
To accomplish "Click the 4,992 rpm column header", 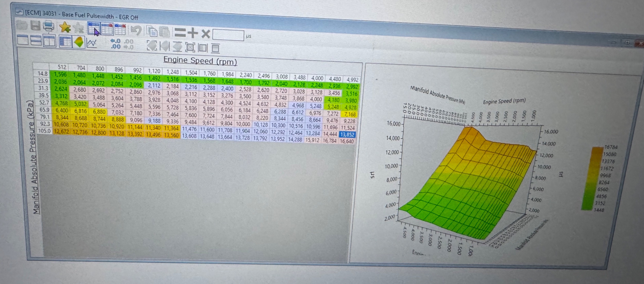I will point(352,80).
